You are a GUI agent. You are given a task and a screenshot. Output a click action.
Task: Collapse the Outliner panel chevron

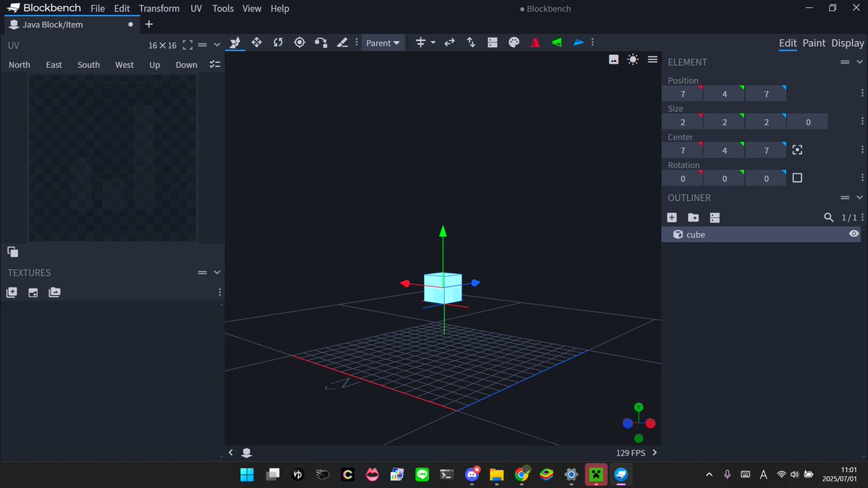click(x=859, y=197)
